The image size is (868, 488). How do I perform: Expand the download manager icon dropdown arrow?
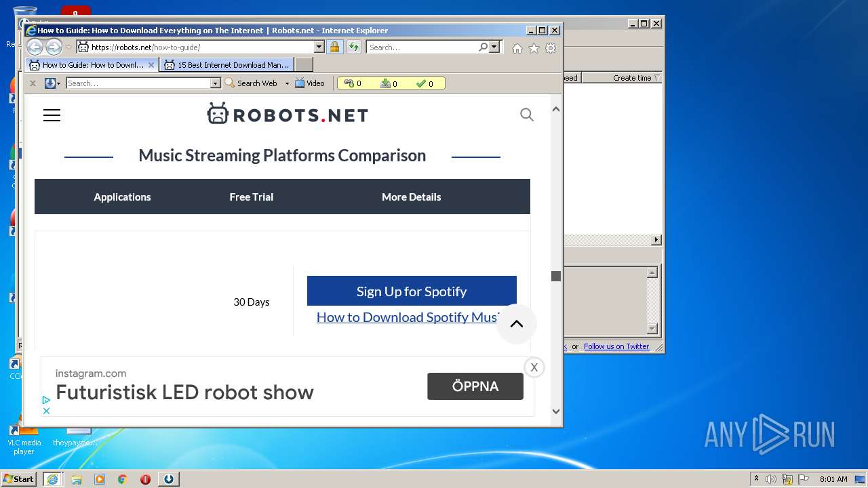point(59,83)
